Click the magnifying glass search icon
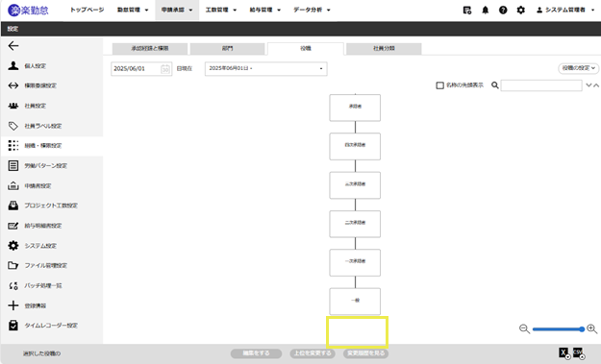This screenshot has height=364, width=601. coord(495,85)
